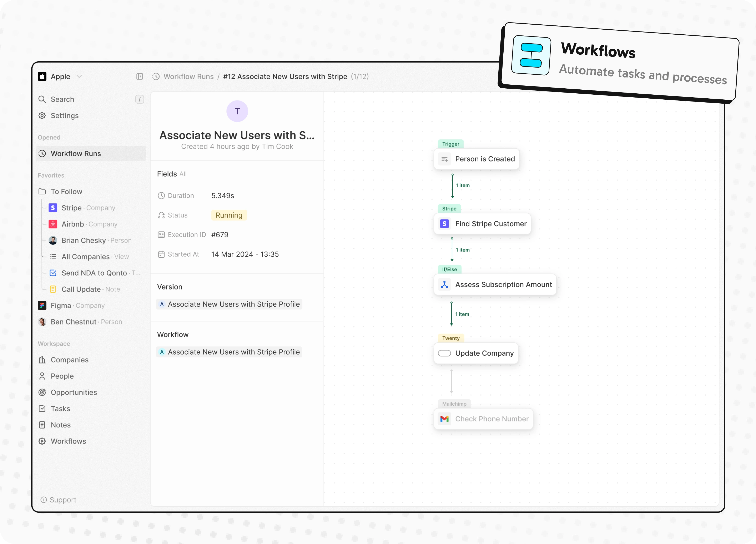Screen dimensions: 756x544
Task: Click the slash shortcut key badge
Action: 140,99
